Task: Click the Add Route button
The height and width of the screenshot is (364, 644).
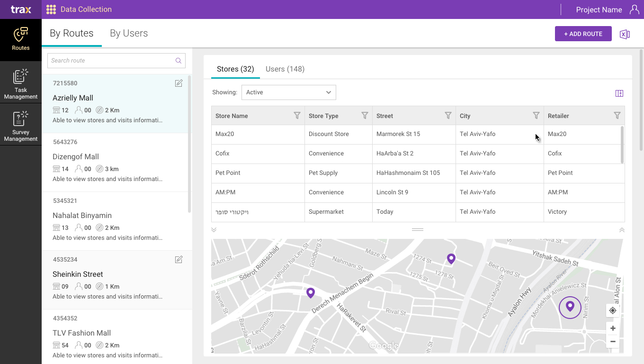Action: pos(583,34)
